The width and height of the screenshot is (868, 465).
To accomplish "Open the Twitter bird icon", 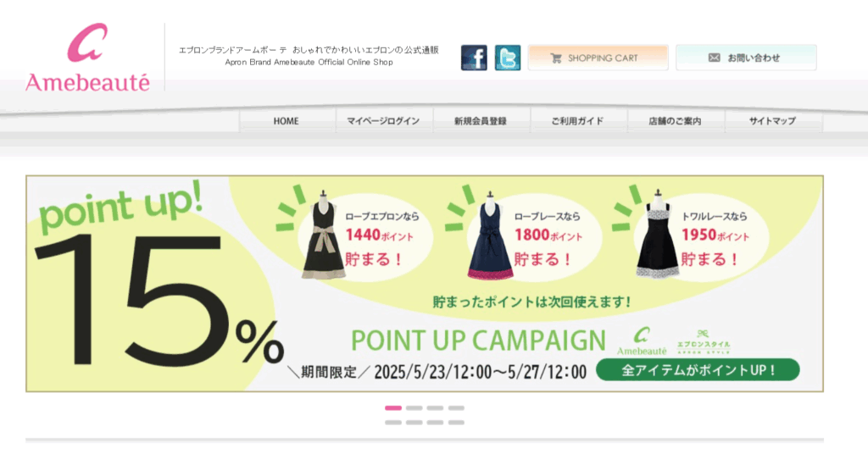I will (508, 58).
